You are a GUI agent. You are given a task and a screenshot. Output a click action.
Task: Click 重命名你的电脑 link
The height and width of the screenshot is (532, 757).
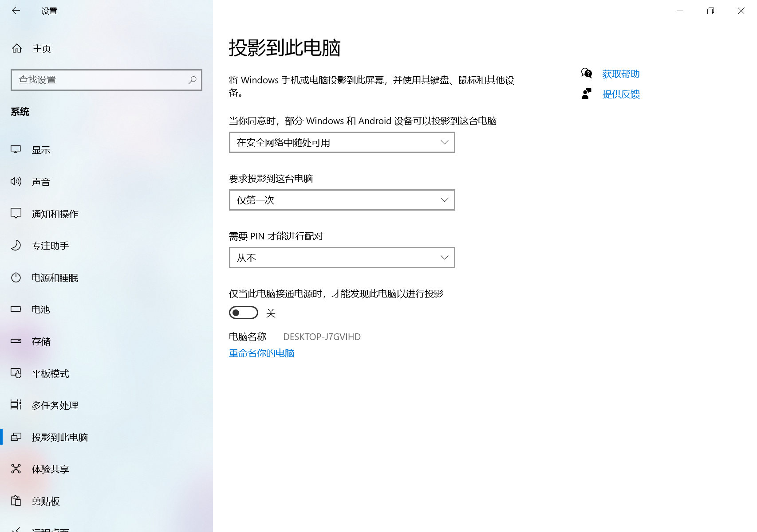click(261, 353)
